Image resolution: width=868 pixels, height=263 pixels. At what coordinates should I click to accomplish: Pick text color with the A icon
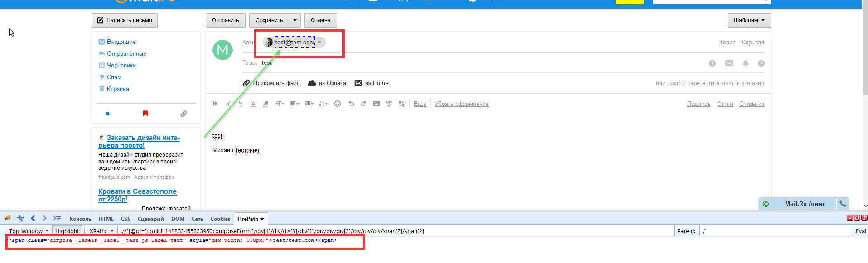point(253,104)
